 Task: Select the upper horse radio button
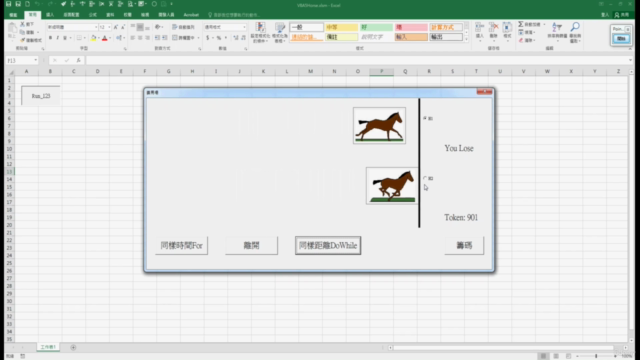[x=425, y=118]
